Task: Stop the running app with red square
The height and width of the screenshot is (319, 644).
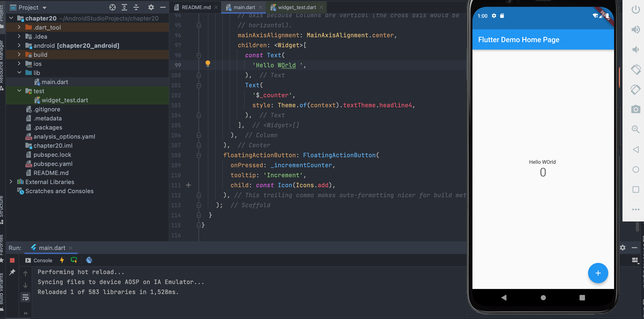Action: click(12, 260)
